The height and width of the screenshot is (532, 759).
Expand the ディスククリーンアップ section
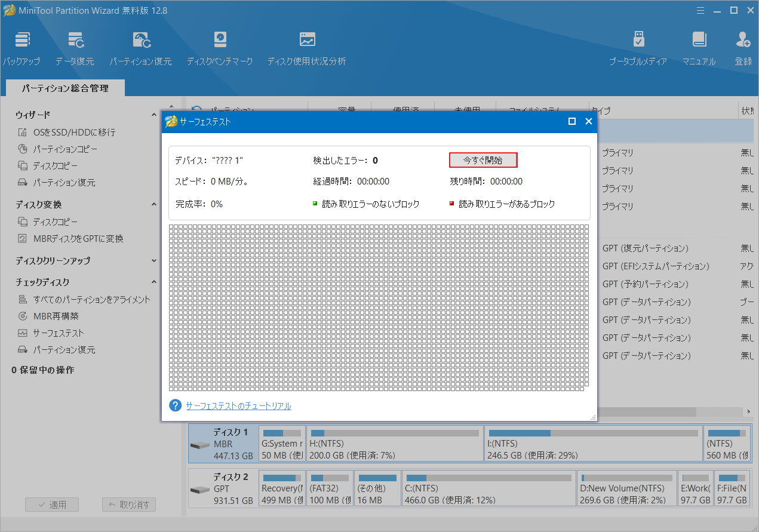pyautogui.click(x=154, y=261)
